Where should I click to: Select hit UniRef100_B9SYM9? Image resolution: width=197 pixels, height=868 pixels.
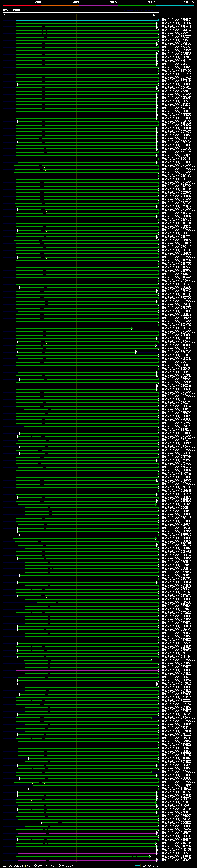pyautogui.click(x=177, y=108)
